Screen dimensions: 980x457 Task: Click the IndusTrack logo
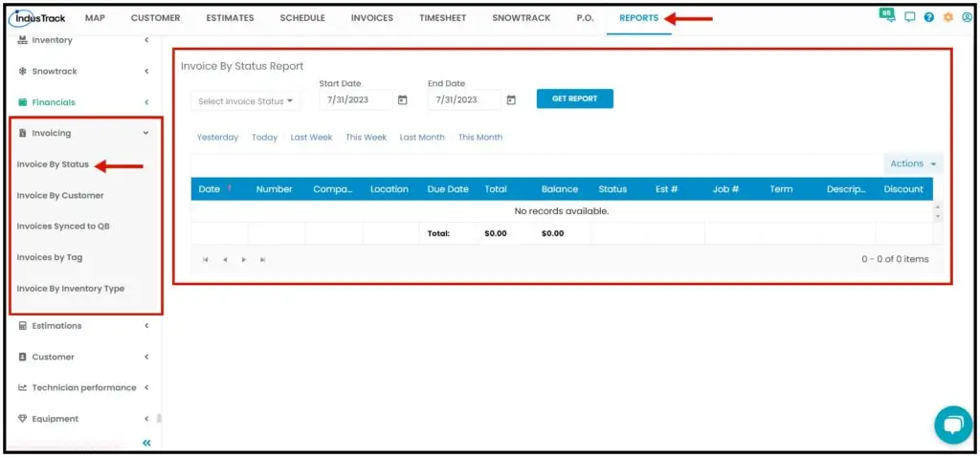point(37,18)
